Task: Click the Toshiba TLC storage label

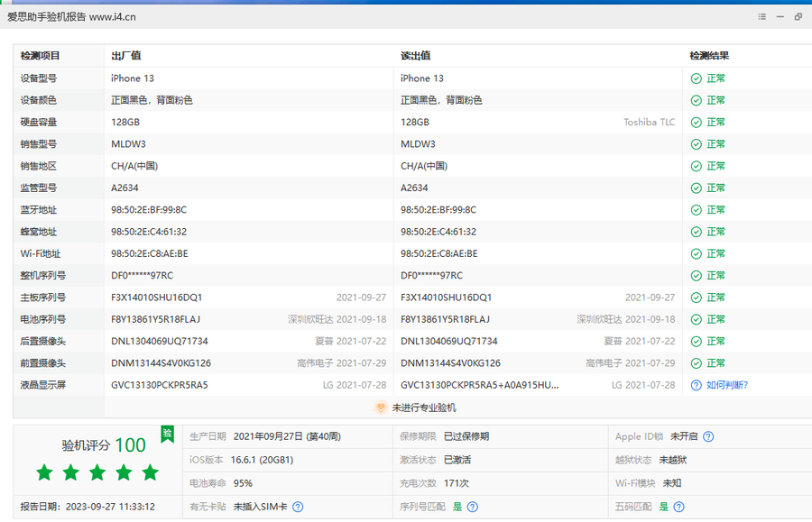Action: pos(650,122)
